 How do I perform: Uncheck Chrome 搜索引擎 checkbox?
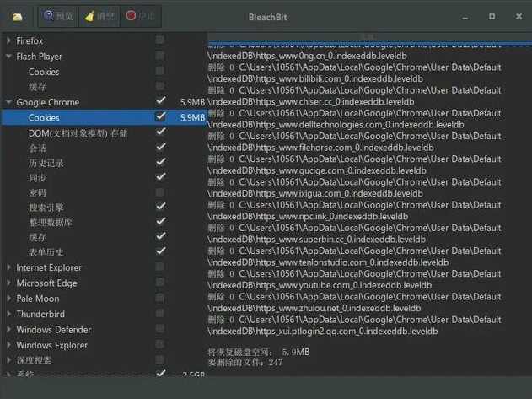pos(160,207)
